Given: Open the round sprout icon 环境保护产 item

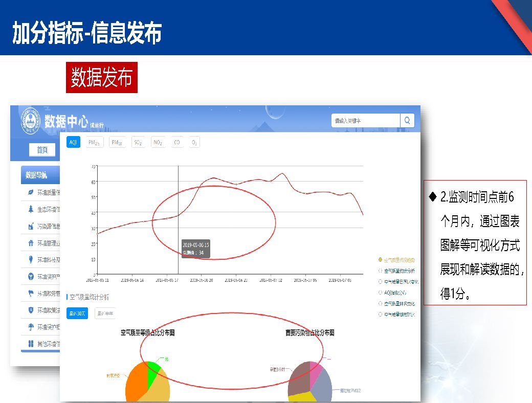Looking at the screenshot, I should [40, 277].
